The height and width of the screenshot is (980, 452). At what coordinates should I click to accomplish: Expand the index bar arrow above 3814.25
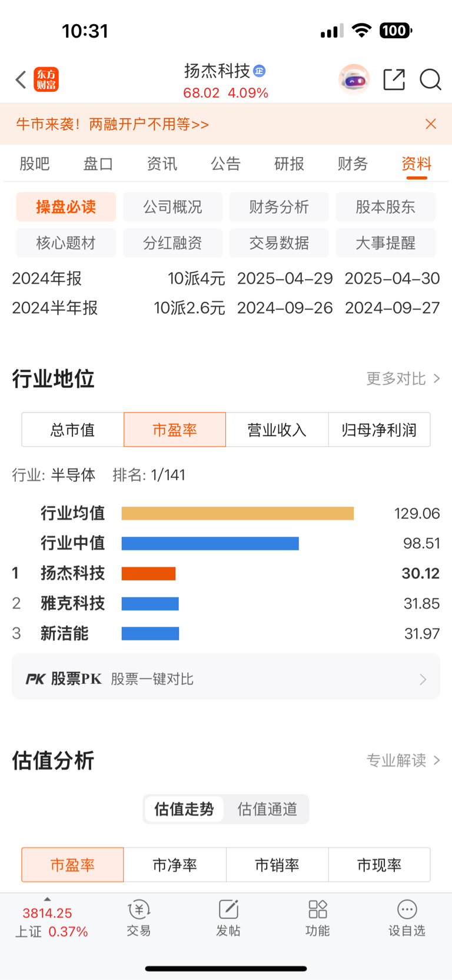click(x=47, y=899)
